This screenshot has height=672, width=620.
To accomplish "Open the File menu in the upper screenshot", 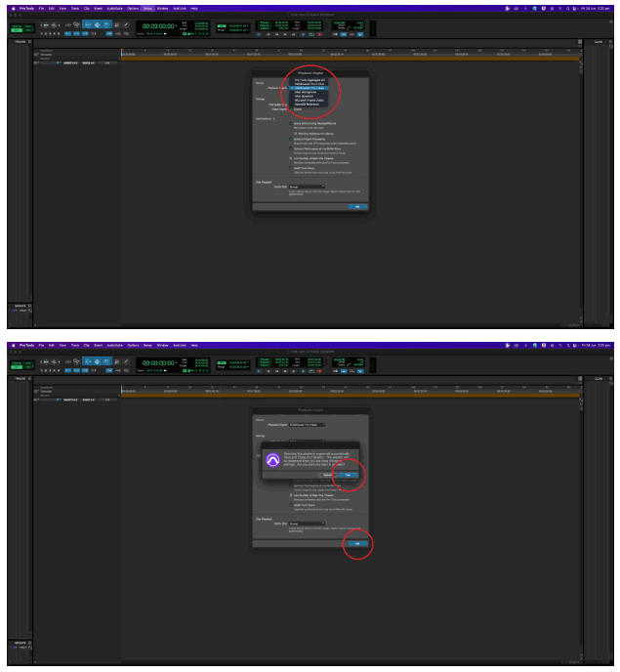I will click(41, 8).
